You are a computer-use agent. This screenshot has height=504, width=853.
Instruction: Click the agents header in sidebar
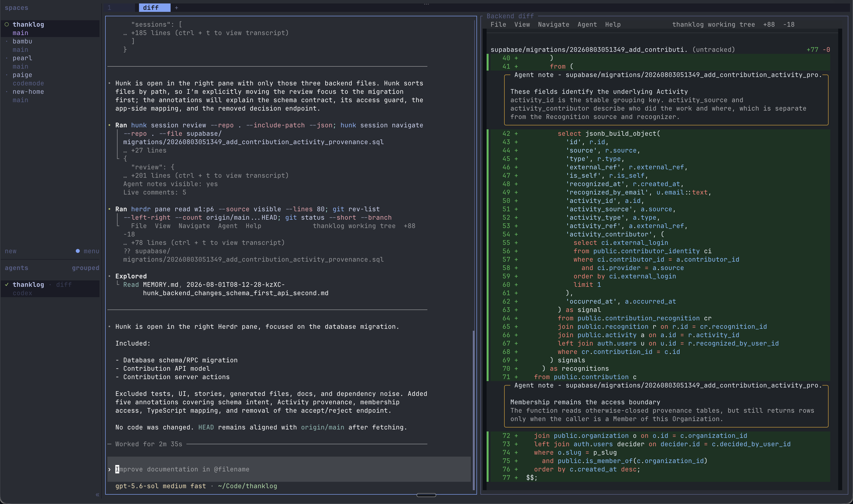pyautogui.click(x=16, y=268)
